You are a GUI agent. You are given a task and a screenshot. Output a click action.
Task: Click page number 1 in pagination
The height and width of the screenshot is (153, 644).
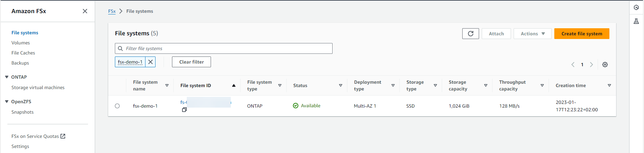tap(582, 65)
